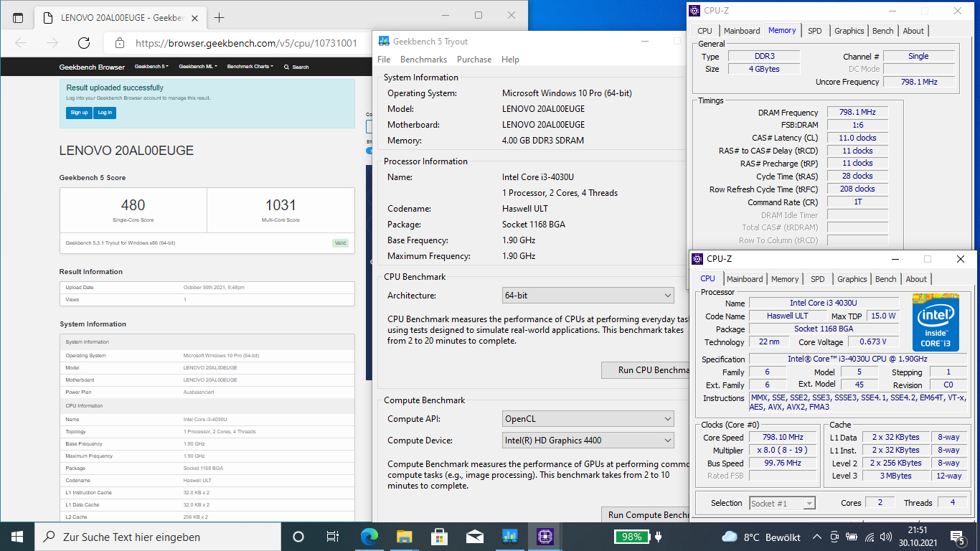The width and height of the screenshot is (980, 551).
Task: Switch to CPU-Z purple chip taskbar icon
Action: click(x=545, y=537)
